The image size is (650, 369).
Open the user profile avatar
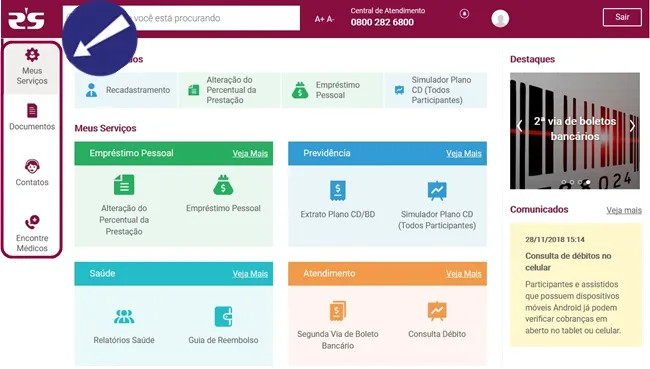(x=500, y=18)
